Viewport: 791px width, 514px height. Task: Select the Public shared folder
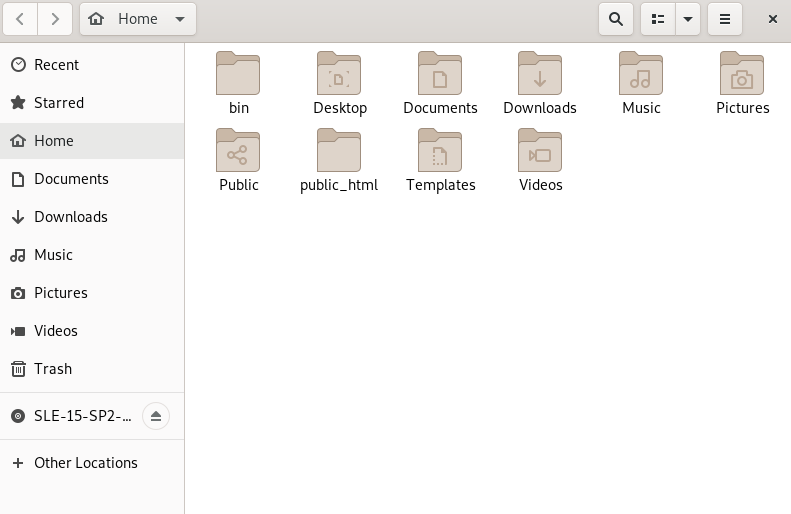[238, 151]
